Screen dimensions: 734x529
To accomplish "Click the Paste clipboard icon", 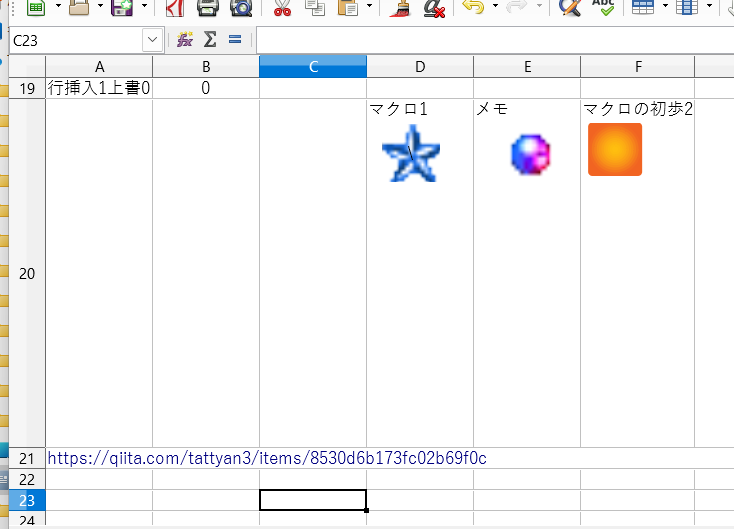I will click(348, 7).
